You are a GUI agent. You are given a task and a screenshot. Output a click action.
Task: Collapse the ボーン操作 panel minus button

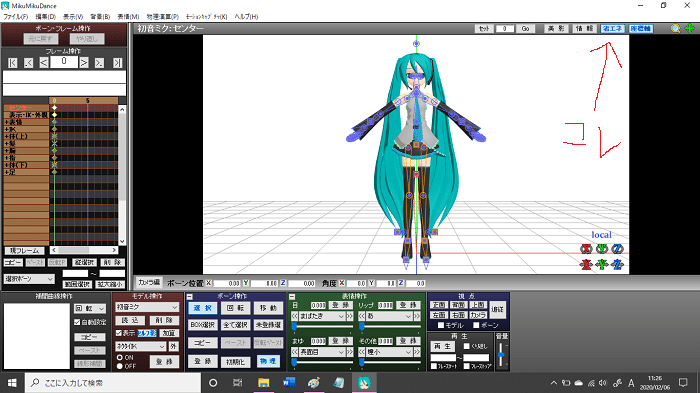[x=190, y=297]
